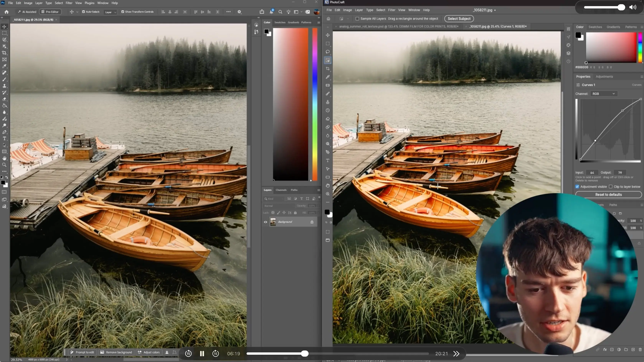
Task: Toggle Show Transform Controls checkbox
Action: 122,12
